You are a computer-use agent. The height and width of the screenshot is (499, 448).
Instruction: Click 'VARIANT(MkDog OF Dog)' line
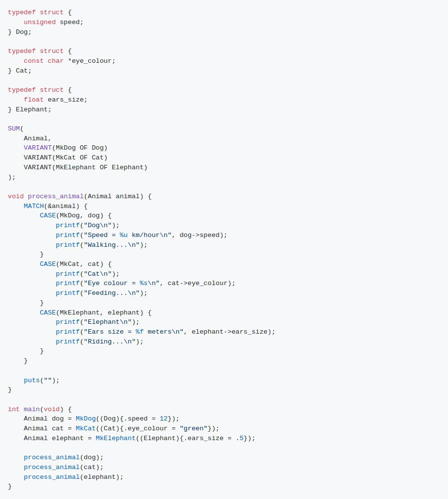66,148
